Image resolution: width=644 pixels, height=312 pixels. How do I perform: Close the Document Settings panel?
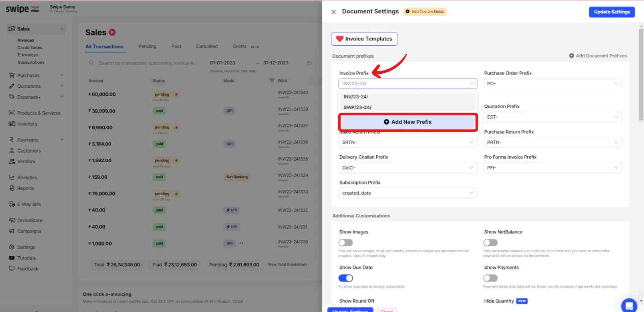point(333,12)
